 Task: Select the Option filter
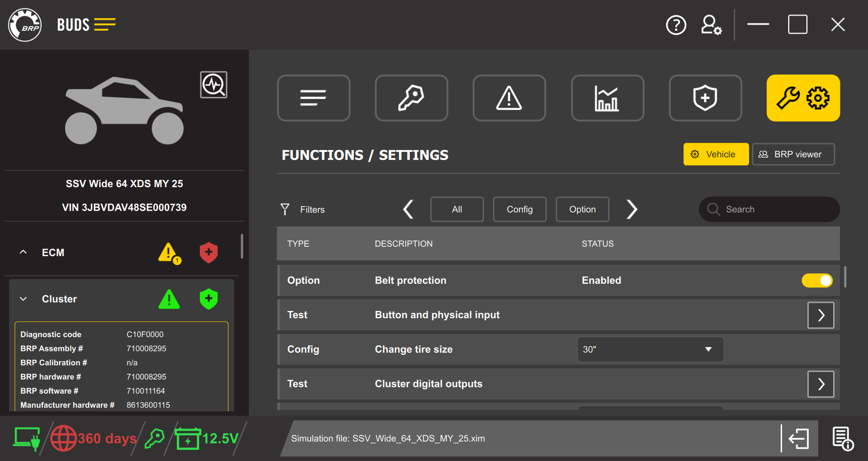582,209
